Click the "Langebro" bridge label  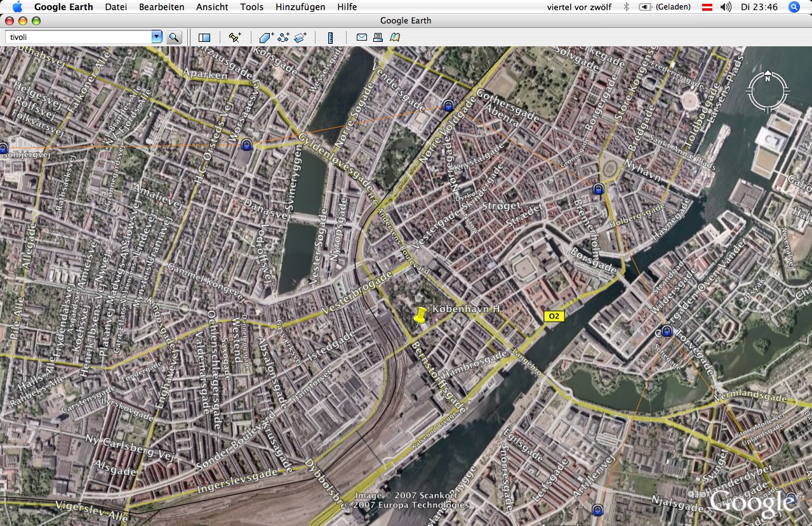(x=526, y=363)
